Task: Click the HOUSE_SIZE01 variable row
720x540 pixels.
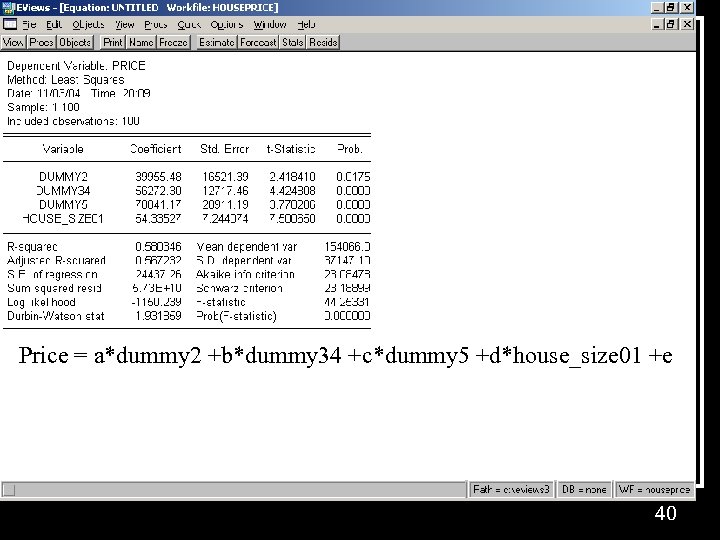Action: point(186,219)
